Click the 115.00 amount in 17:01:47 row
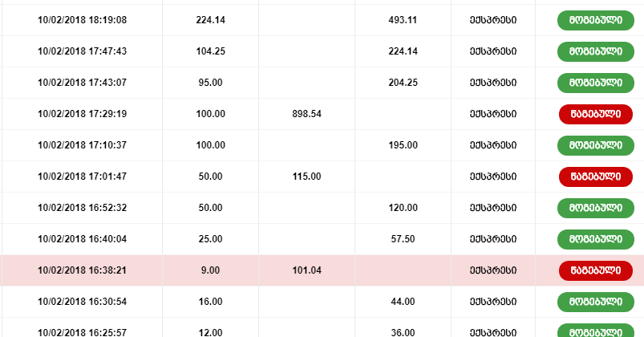The image size is (644, 337). [307, 177]
